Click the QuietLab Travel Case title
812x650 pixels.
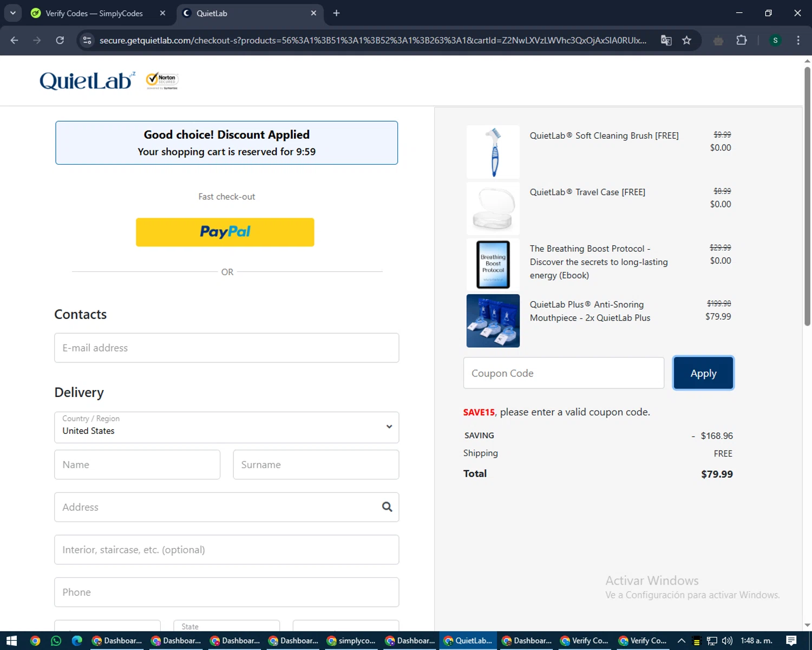tap(587, 192)
